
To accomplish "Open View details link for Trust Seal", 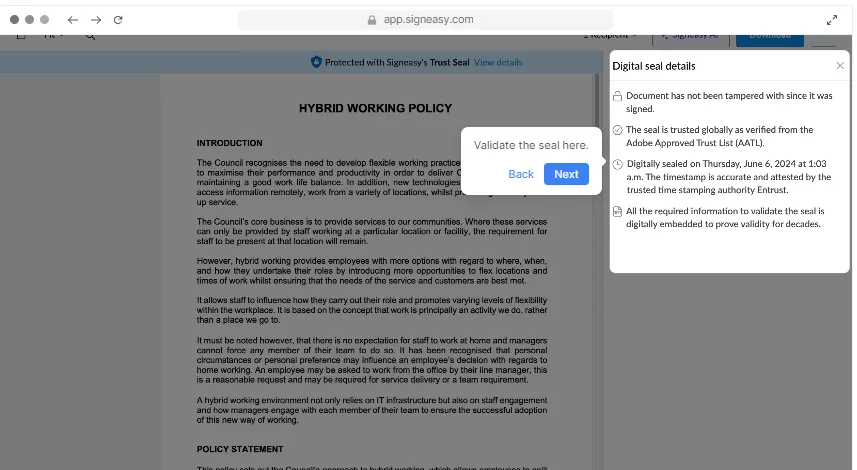I will point(498,62).
